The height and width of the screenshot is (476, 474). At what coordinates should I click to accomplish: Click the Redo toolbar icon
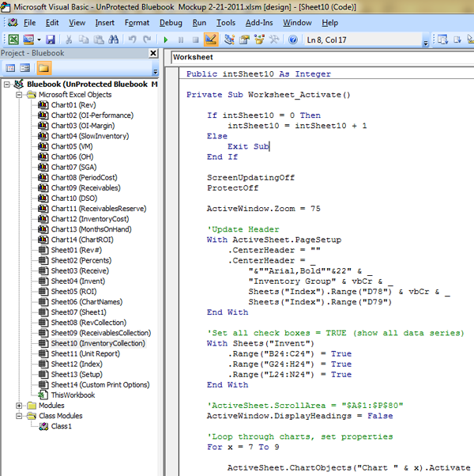[147, 40]
